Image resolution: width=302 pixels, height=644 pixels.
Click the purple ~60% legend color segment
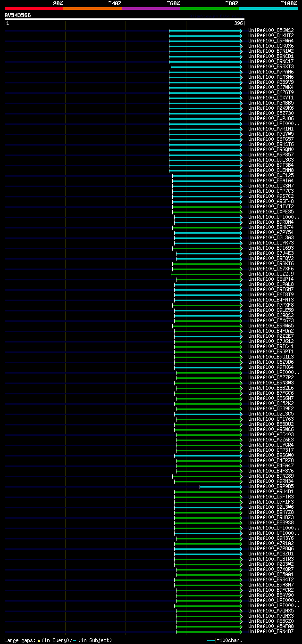tap(151, 8)
